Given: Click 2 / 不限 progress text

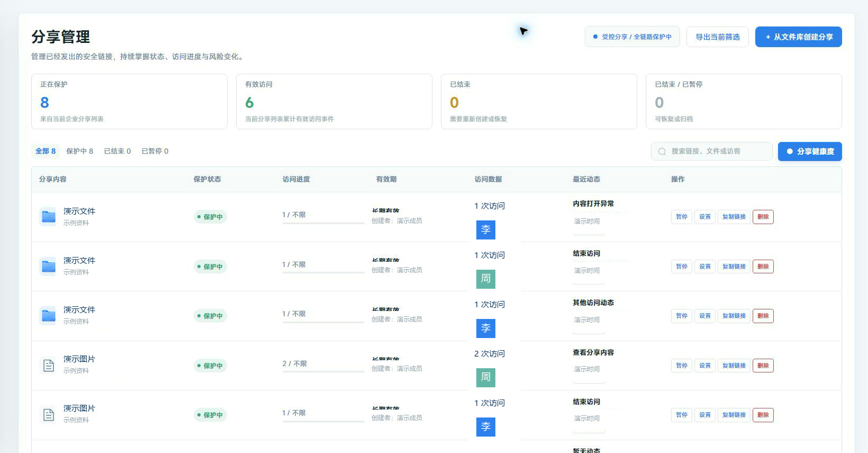Looking at the screenshot, I should tap(295, 363).
